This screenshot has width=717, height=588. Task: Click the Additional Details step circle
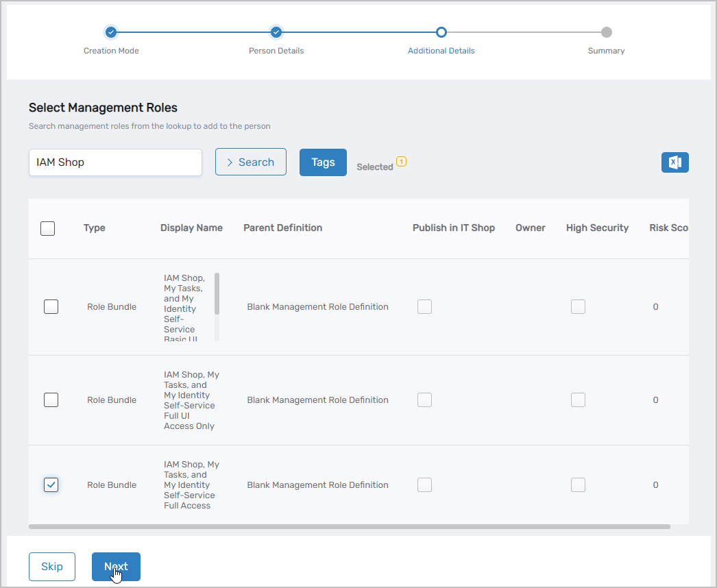click(441, 32)
